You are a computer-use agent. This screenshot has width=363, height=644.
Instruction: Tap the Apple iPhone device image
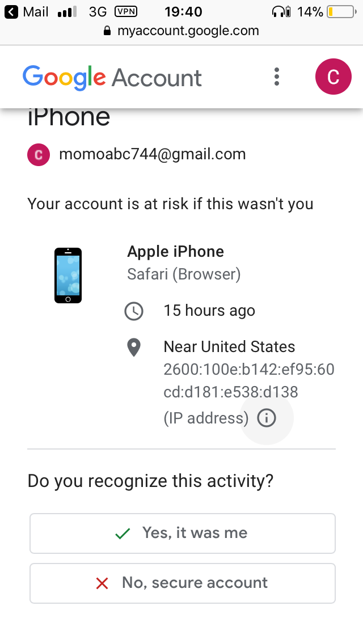tap(68, 276)
